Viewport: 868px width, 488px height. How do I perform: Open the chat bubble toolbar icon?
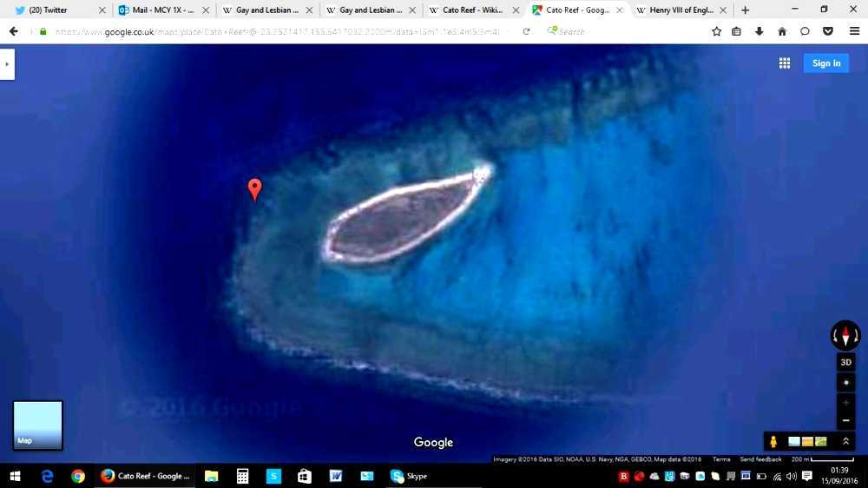(x=805, y=31)
